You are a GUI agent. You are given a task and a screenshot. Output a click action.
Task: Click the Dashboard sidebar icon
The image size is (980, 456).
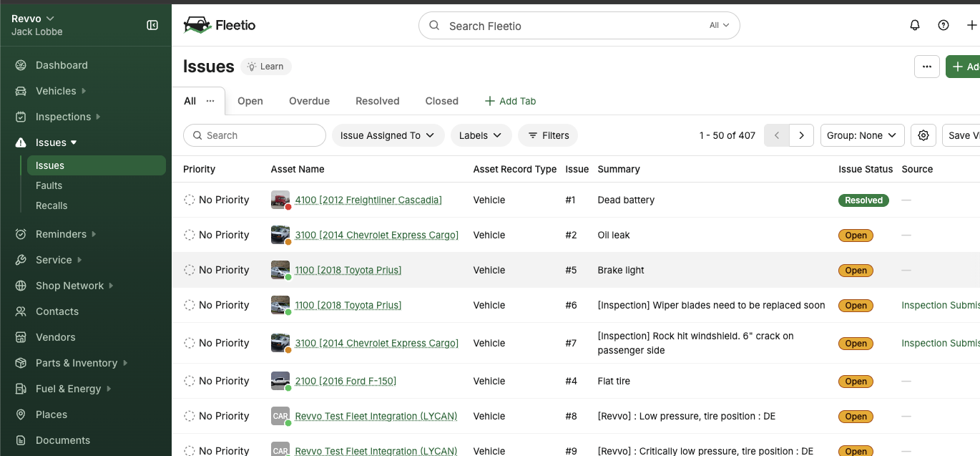21,65
